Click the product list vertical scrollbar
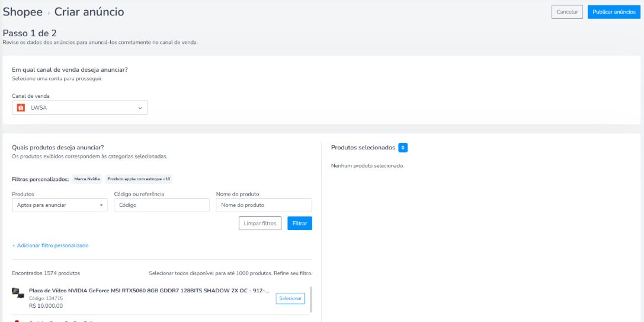Screen dimensions: 644x322 pos(310,299)
